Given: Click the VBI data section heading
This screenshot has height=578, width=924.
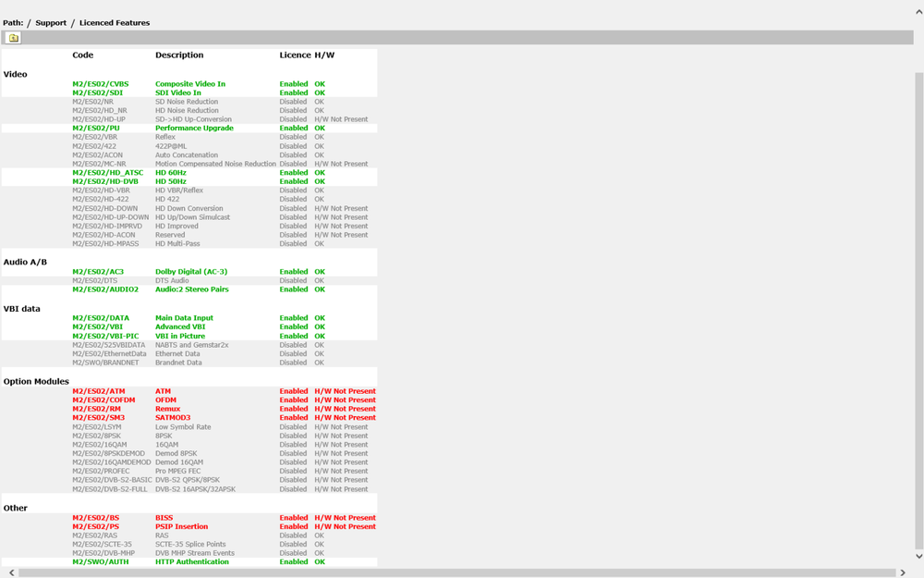Looking at the screenshot, I should coord(22,309).
